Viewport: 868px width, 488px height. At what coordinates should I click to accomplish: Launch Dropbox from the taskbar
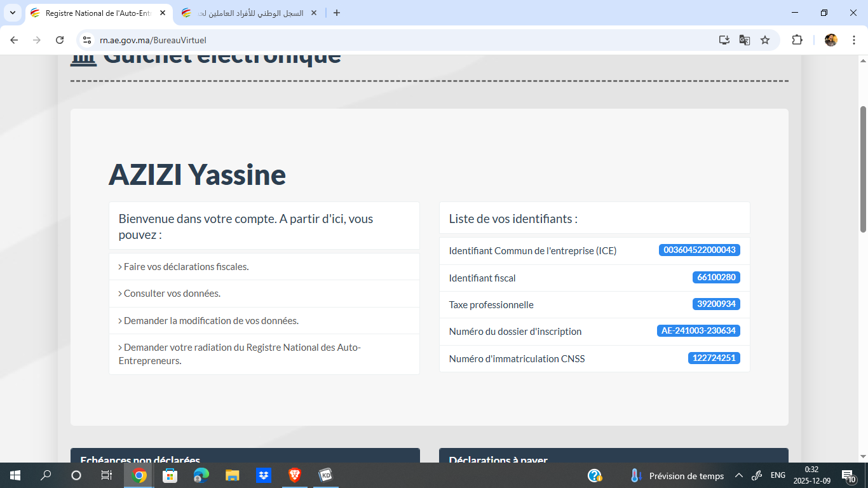[264, 475]
